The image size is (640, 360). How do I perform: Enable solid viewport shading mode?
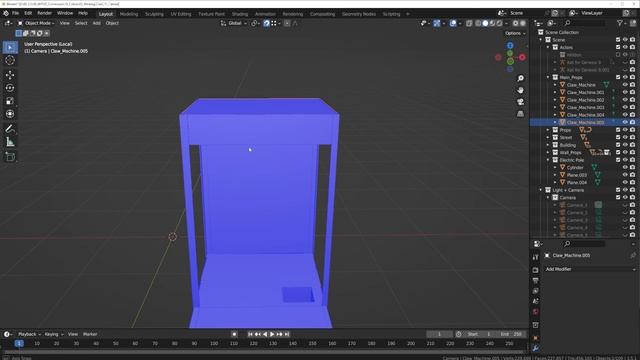point(485,23)
